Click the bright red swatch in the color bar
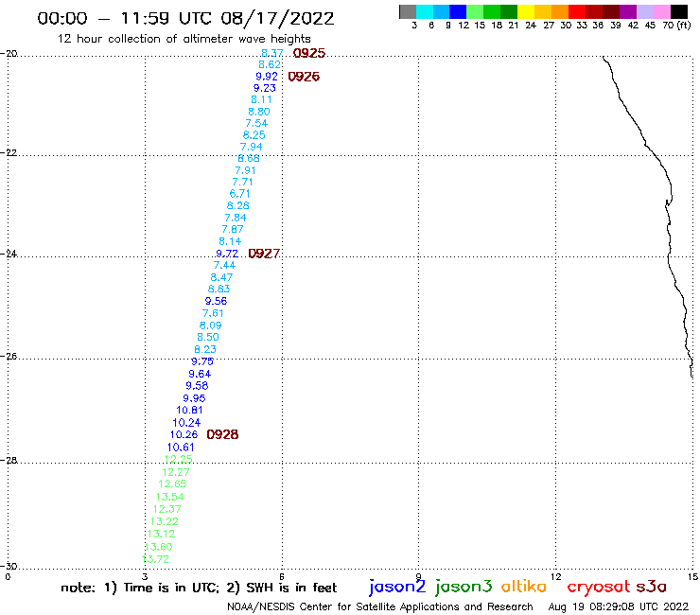700x615 pixels. pos(577,11)
